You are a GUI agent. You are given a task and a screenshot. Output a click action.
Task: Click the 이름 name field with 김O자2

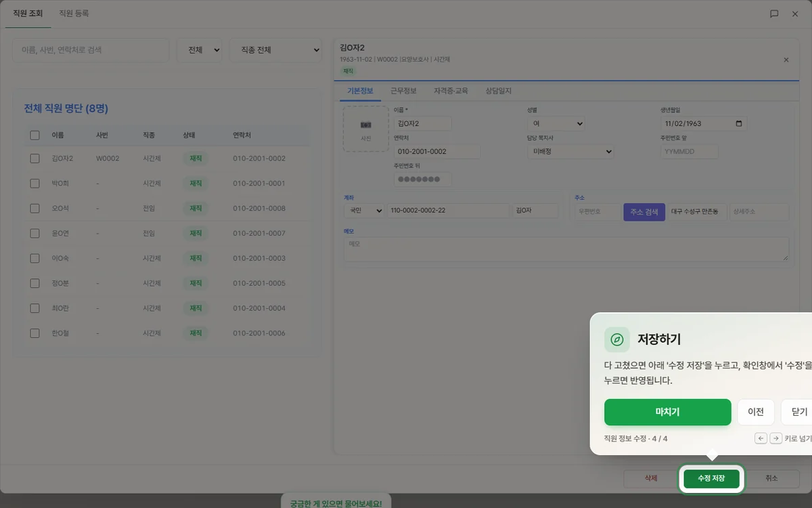(x=423, y=124)
